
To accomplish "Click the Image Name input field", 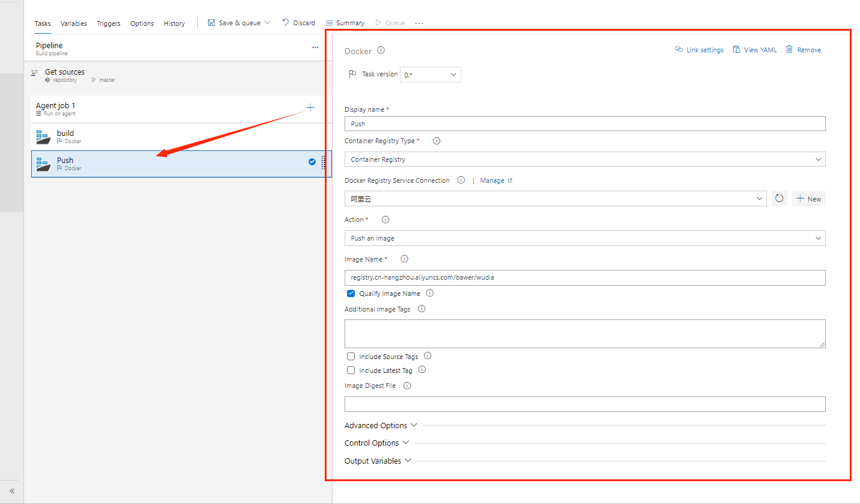I will coord(585,277).
